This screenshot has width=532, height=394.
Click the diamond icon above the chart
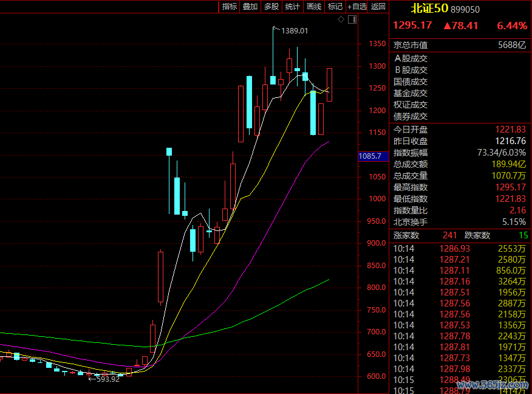(341, 20)
